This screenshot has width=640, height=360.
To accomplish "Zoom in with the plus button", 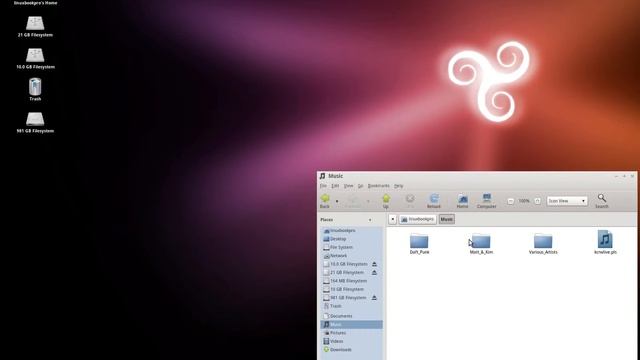I will (537, 201).
